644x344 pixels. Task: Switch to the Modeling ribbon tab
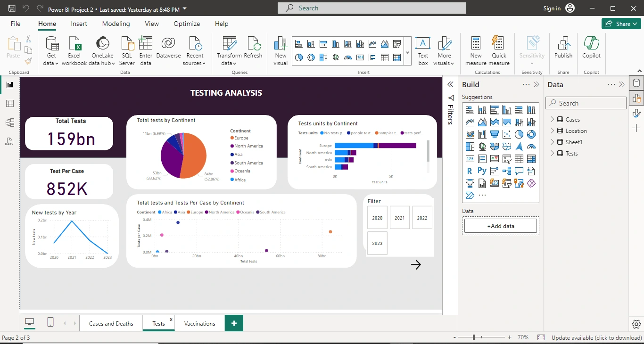click(116, 24)
